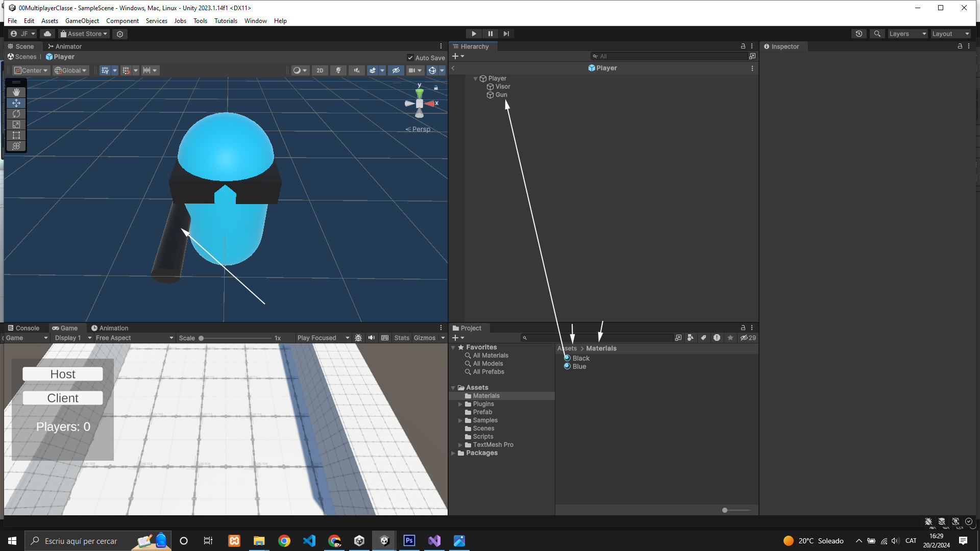980x551 pixels.
Task: Select the Rect transform tool
Action: click(x=16, y=135)
